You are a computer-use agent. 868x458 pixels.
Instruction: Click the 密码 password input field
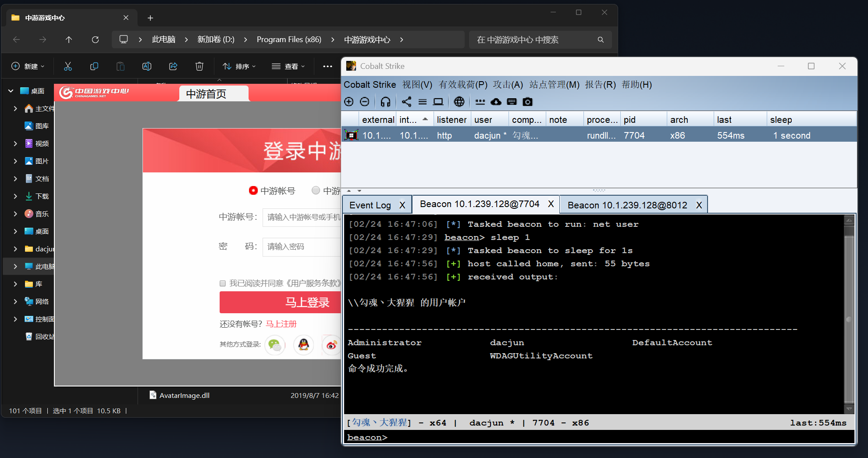[x=302, y=247]
